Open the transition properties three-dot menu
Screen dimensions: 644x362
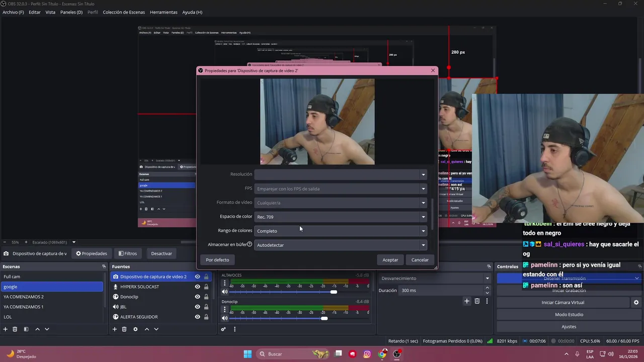[x=487, y=301]
